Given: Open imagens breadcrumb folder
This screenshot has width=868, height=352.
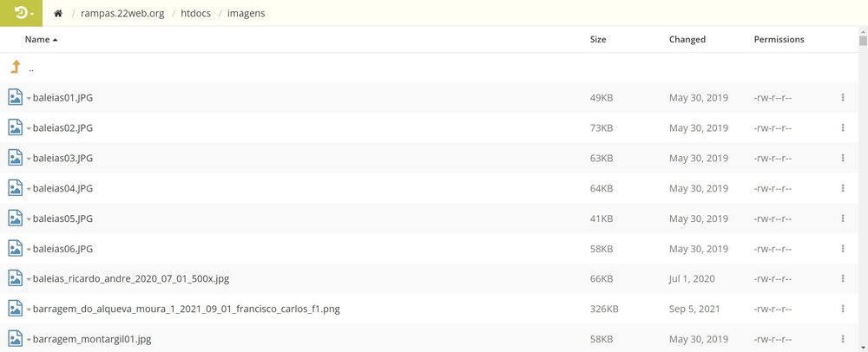Looking at the screenshot, I should coord(246,13).
